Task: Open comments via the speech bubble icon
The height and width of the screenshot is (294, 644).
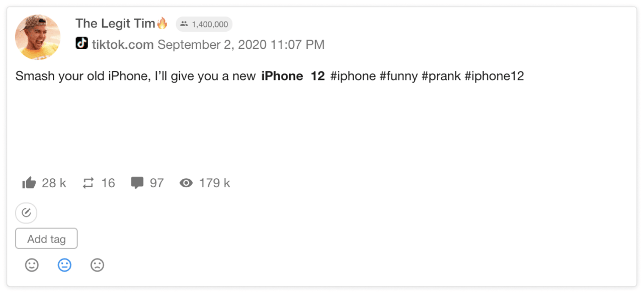Action: 137,183
